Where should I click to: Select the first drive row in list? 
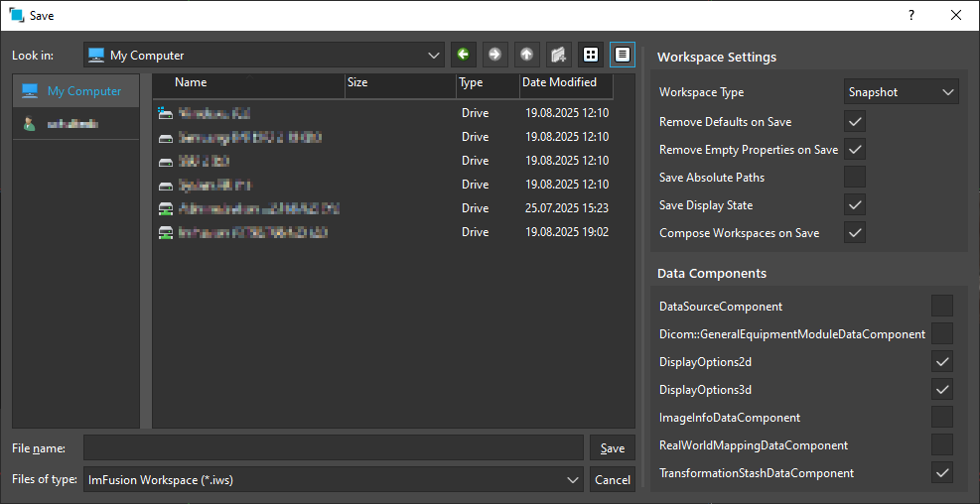click(383, 113)
